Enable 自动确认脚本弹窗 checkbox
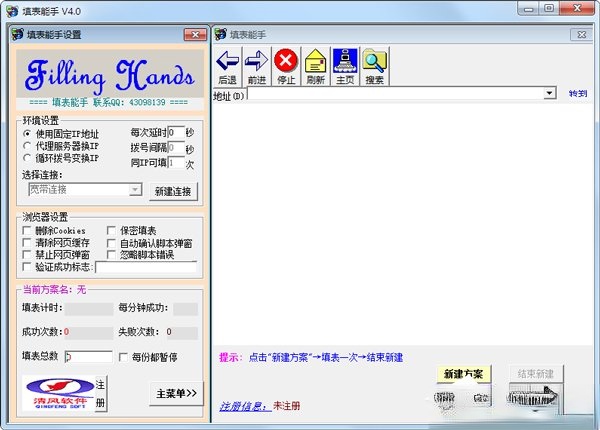Image resolution: width=600 pixels, height=430 pixels. point(111,243)
